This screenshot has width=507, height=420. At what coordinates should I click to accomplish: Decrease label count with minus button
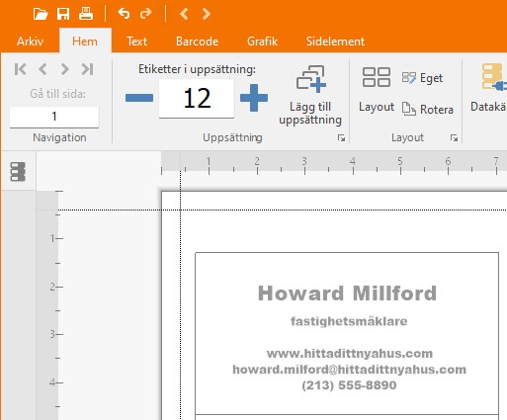pyautogui.click(x=139, y=98)
